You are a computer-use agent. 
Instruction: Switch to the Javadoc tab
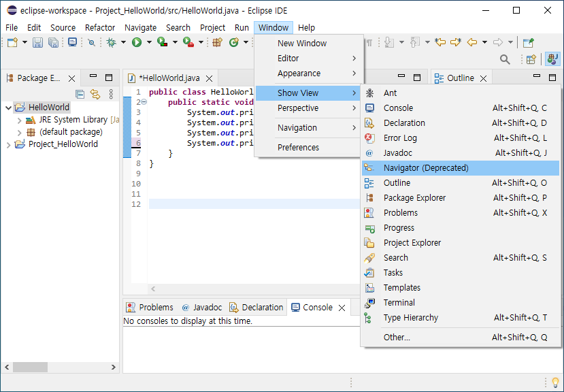(x=202, y=308)
